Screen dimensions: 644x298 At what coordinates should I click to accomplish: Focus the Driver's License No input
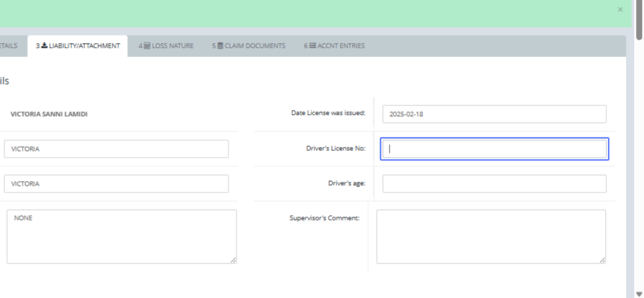tap(494, 149)
